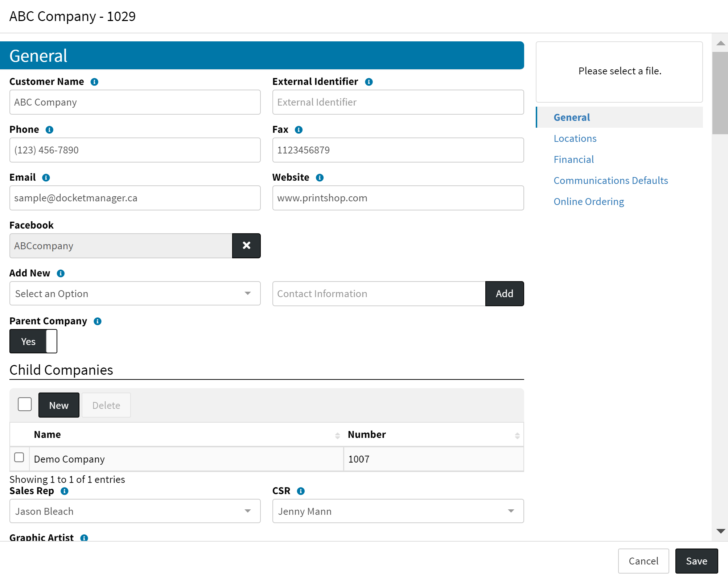Click New to add child company
This screenshot has height=579, width=728.
point(59,405)
